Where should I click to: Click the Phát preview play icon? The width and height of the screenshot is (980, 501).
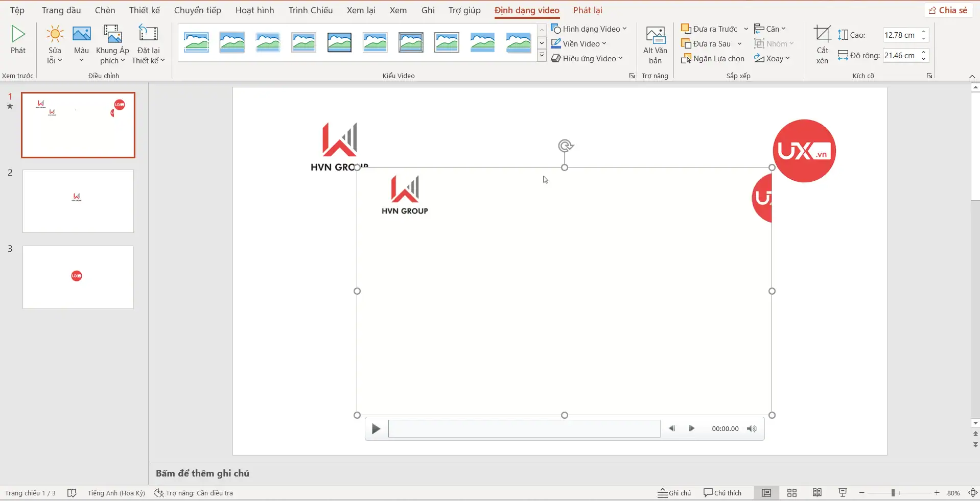point(18,35)
